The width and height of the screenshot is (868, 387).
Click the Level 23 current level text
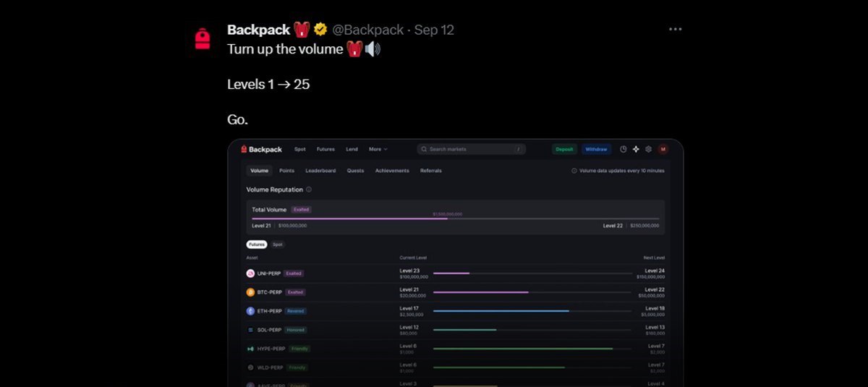[409, 271]
